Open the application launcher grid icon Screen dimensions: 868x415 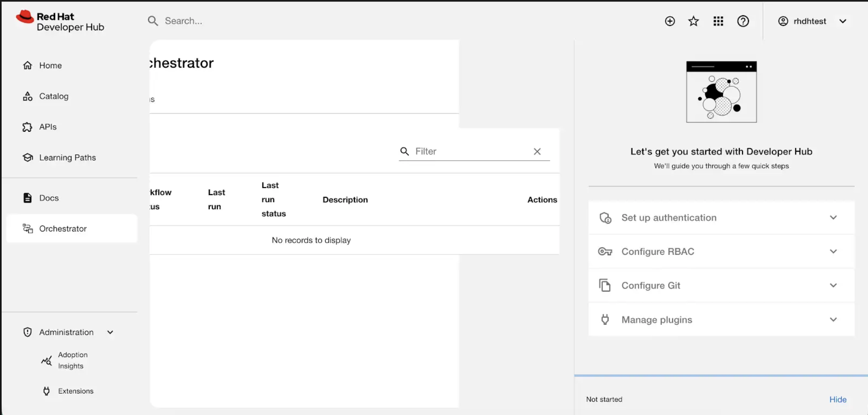(x=718, y=21)
